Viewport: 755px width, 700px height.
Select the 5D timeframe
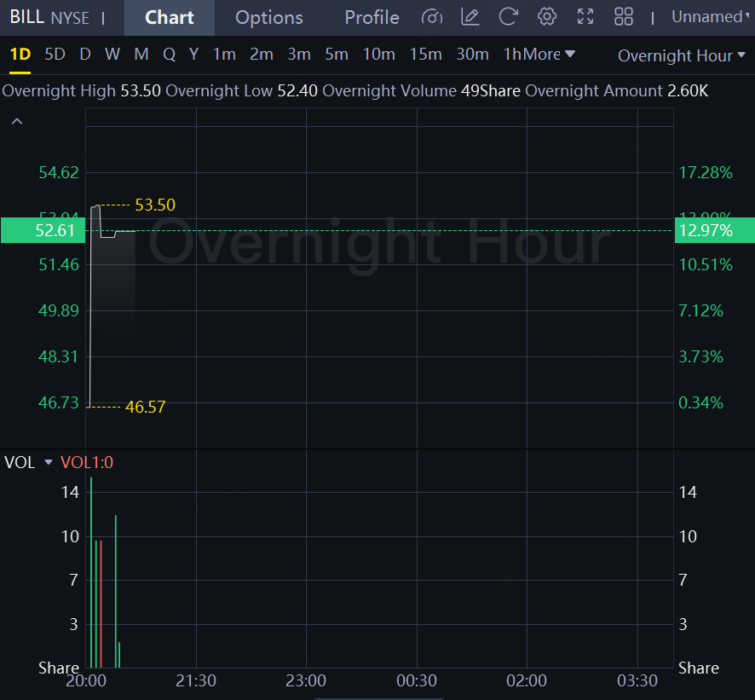click(55, 55)
